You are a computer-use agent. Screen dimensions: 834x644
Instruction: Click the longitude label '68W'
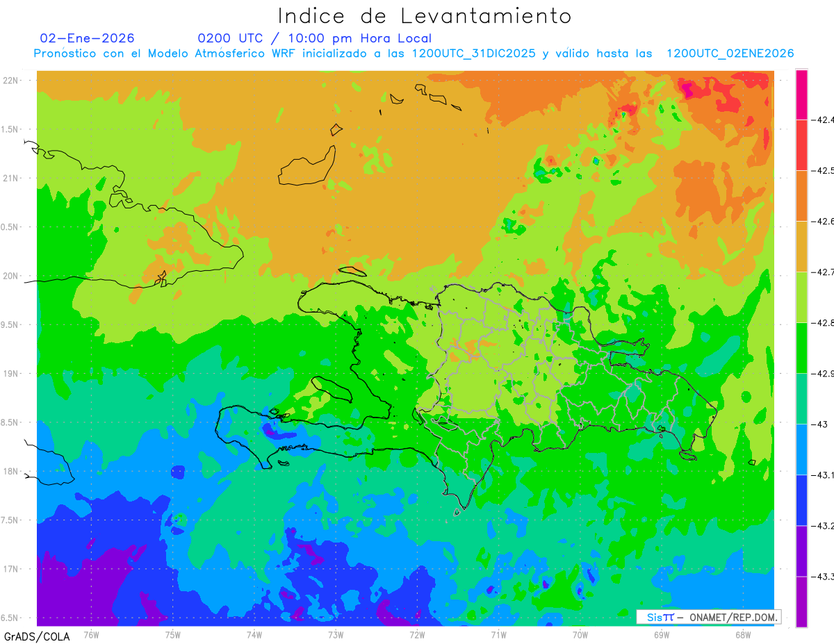tap(743, 635)
